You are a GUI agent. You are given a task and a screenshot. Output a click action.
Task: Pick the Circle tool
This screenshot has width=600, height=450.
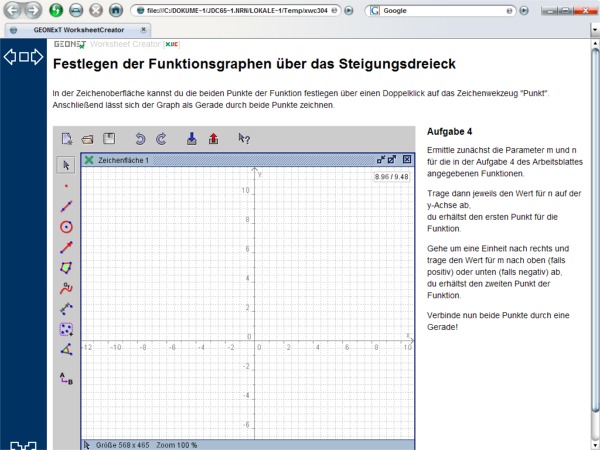coord(66,227)
